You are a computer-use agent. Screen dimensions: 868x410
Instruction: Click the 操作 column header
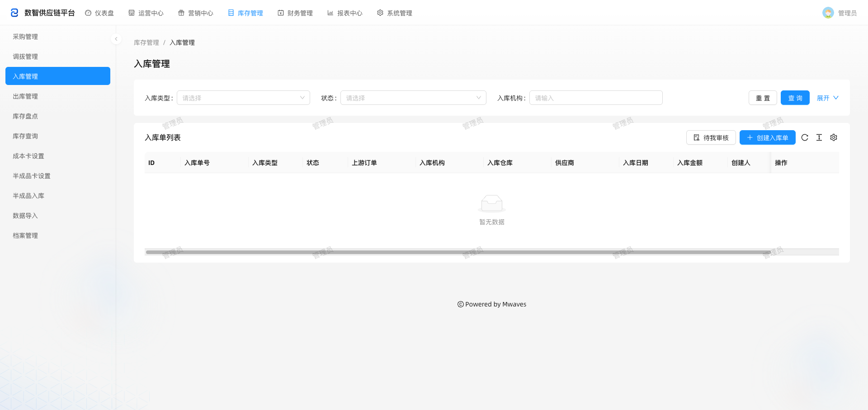(805, 163)
